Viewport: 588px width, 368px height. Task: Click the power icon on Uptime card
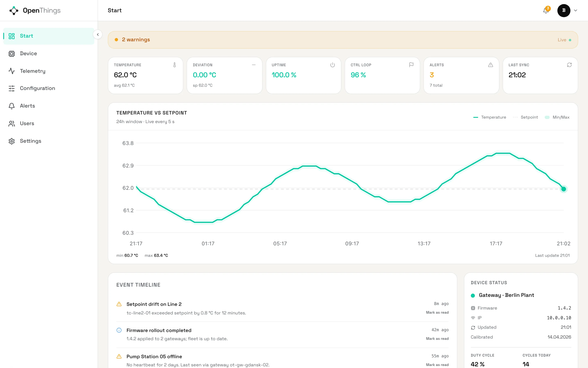(332, 65)
